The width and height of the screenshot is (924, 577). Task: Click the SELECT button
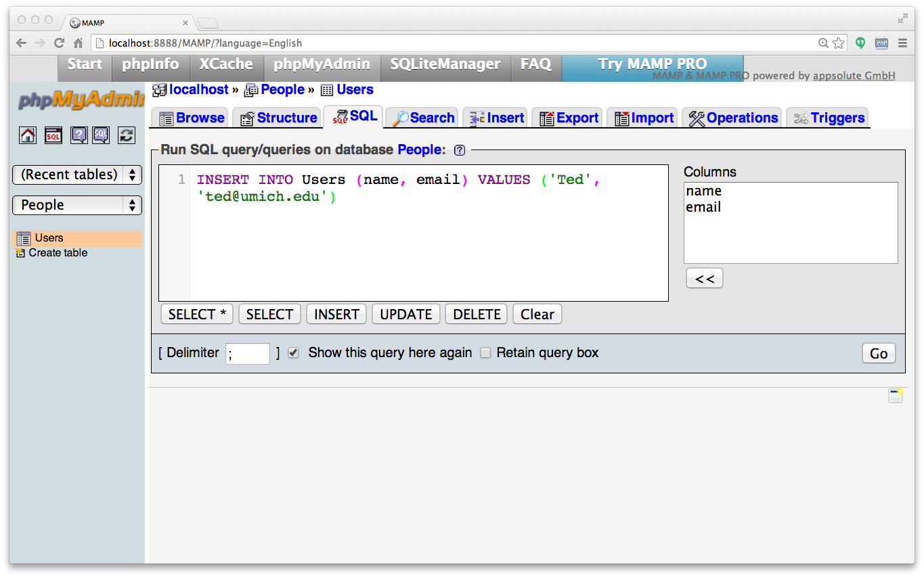(x=269, y=315)
